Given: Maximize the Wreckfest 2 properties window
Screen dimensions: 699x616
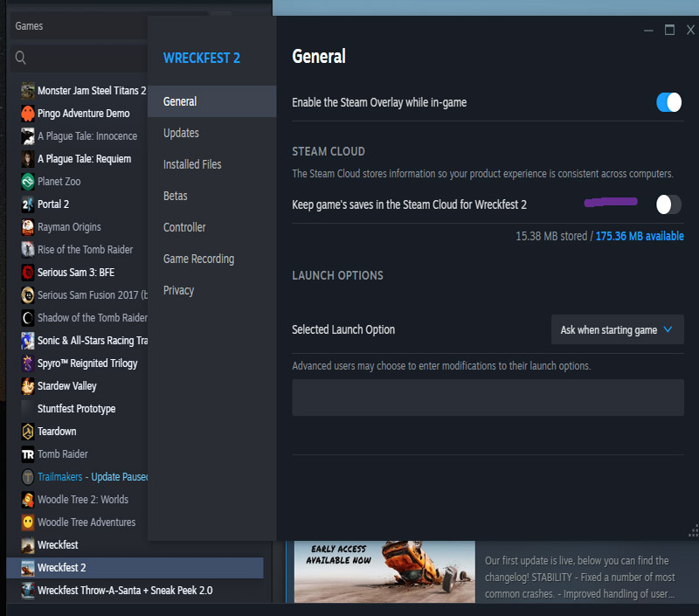Looking at the screenshot, I should coord(669,30).
